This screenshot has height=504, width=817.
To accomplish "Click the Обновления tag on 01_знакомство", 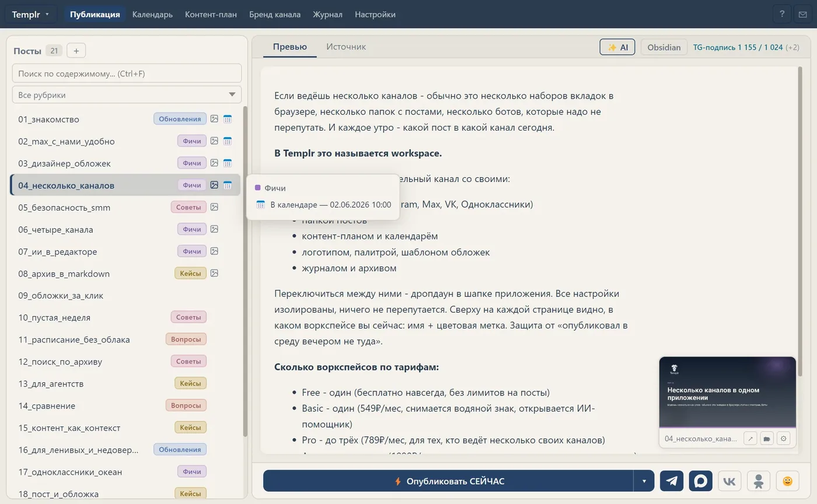I will (180, 119).
